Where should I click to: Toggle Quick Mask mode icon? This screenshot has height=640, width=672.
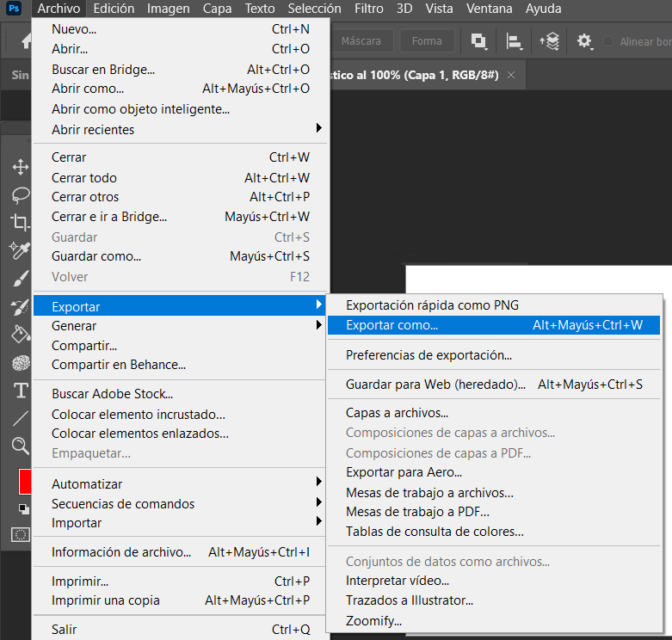pos(20,534)
